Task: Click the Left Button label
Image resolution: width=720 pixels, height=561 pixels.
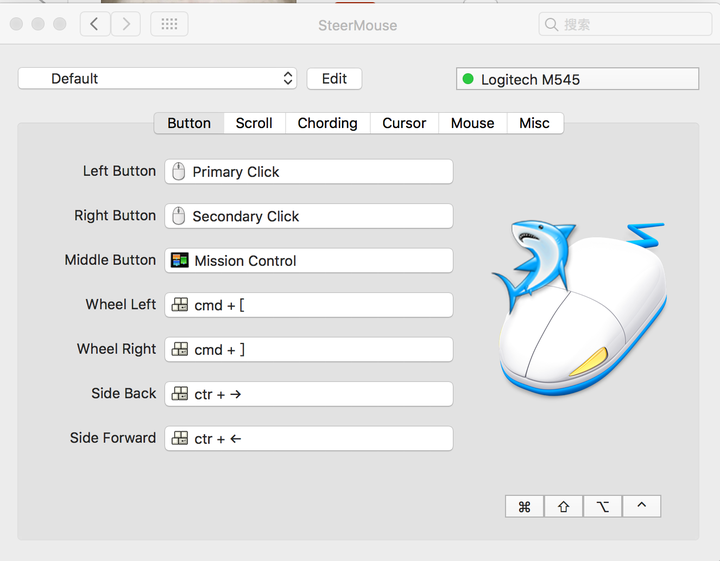Action: click(x=119, y=171)
